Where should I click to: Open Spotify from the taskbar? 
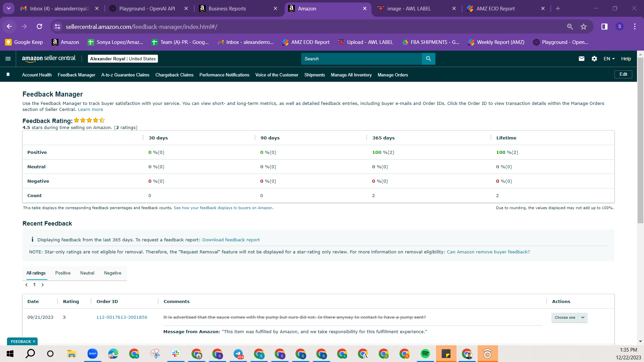pyautogui.click(x=425, y=354)
